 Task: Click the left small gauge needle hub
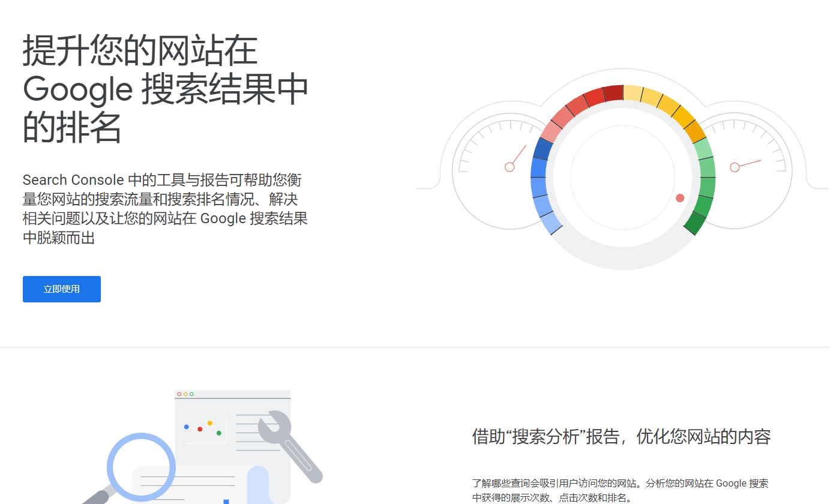point(510,167)
